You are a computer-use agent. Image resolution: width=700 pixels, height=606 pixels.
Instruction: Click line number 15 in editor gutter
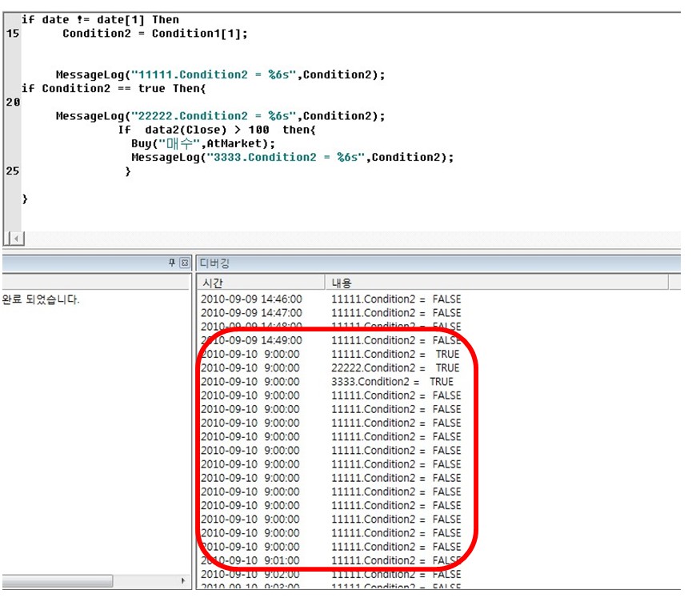pos(13,34)
